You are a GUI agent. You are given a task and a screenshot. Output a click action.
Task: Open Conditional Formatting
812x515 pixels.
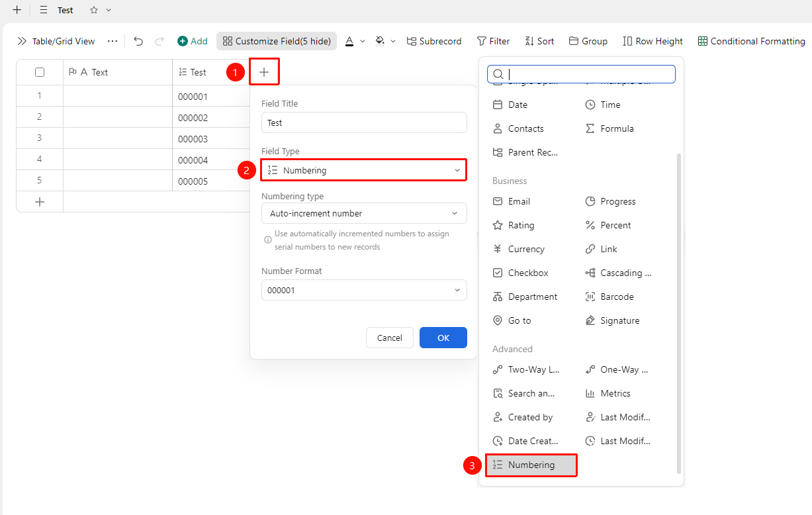751,41
